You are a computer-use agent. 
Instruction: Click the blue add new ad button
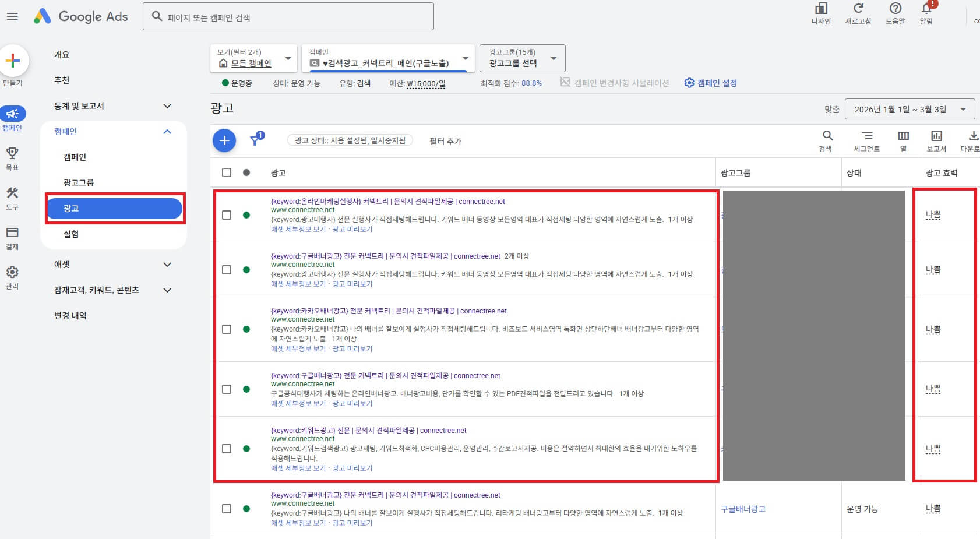click(x=224, y=140)
